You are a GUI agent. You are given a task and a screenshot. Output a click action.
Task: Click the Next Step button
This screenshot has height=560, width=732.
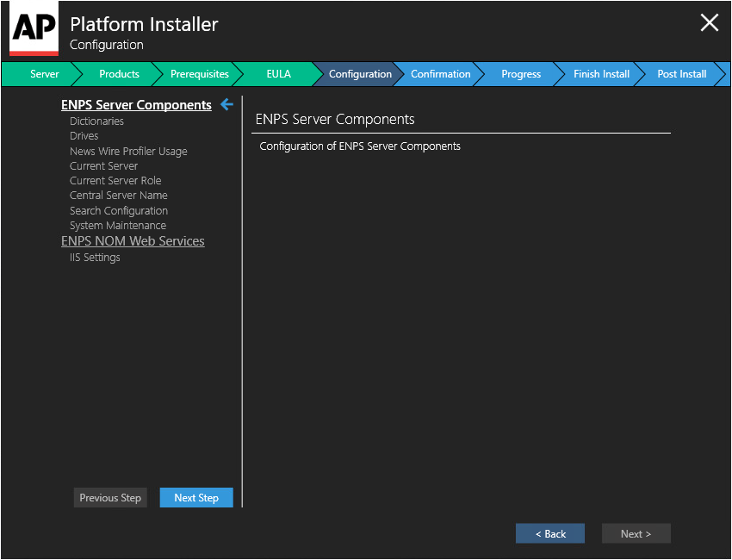196,497
